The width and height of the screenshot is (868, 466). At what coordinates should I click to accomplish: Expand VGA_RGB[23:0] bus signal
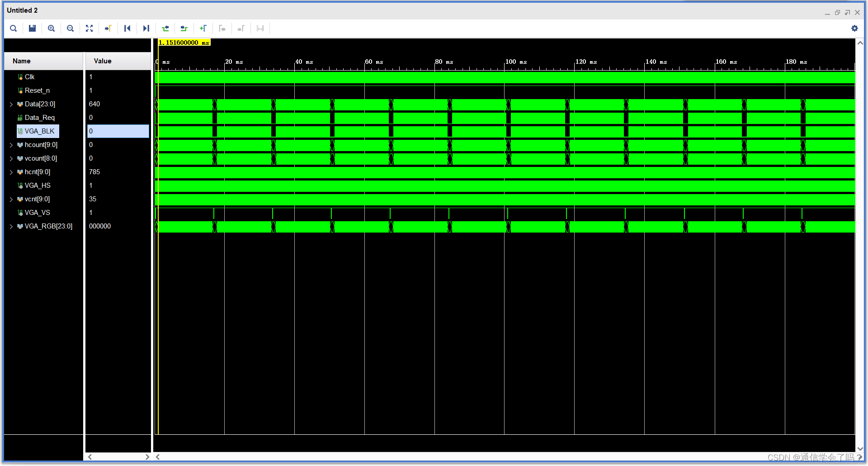pos(11,227)
